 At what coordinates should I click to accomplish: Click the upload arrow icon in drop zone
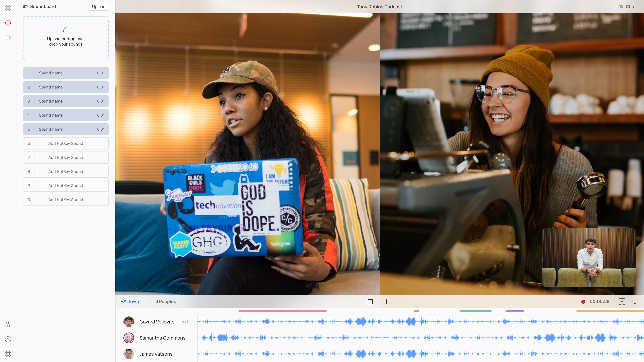pos(66,30)
